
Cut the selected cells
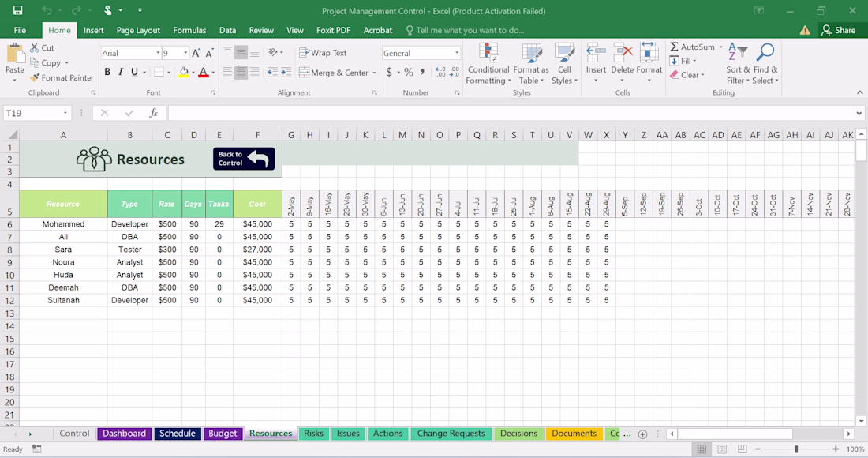point(42,48)
